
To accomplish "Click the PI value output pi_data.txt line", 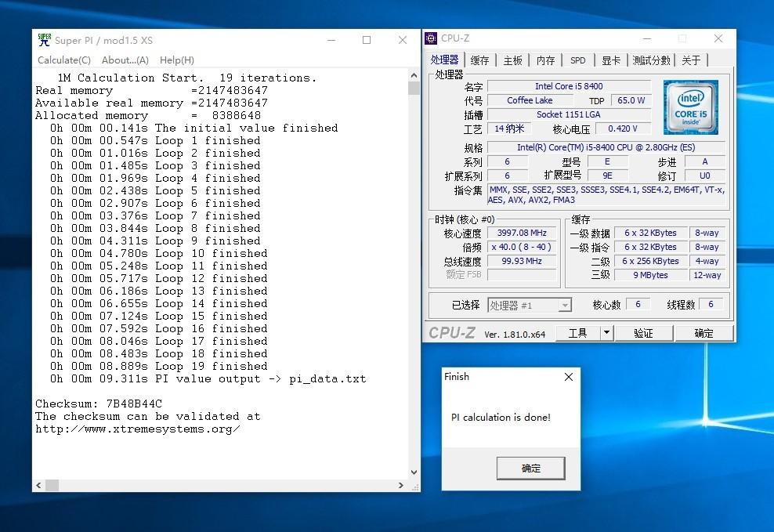I will [208, 378].
